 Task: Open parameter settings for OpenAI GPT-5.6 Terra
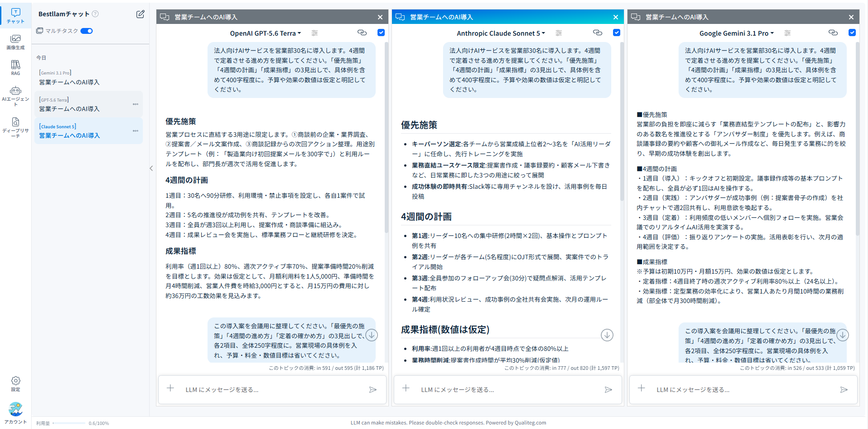point(315,33)
